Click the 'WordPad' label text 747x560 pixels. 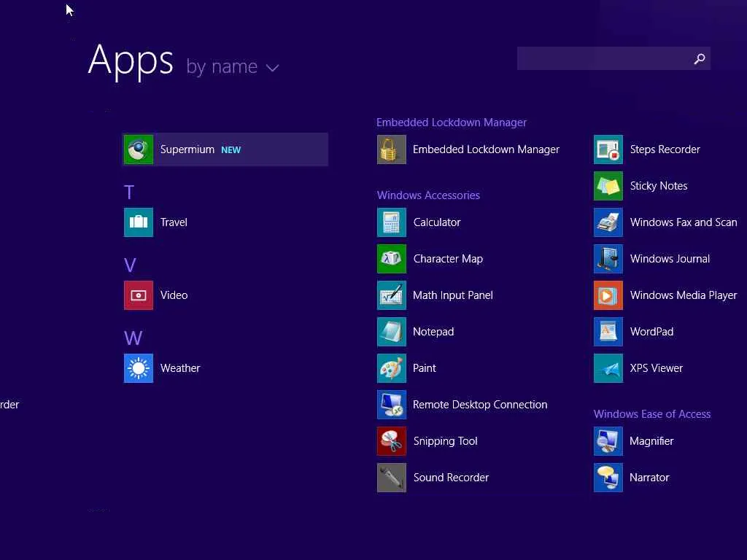coord(651,332)
